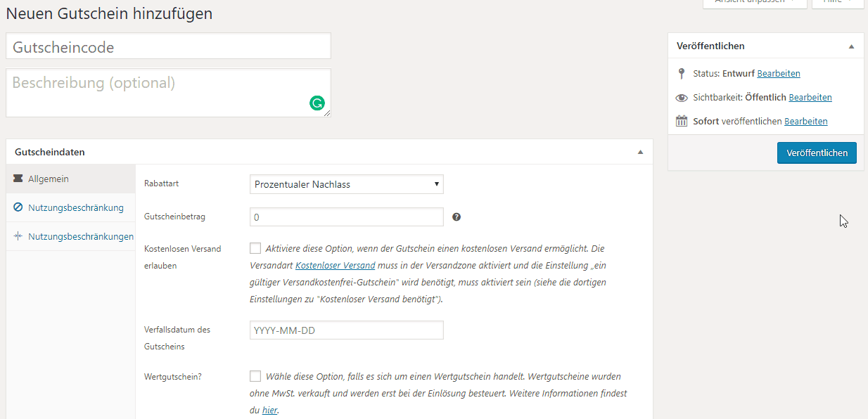Click inside the Gutscheincode field
Viewport: 868px width, 419px height.
(x=168, y=45)
